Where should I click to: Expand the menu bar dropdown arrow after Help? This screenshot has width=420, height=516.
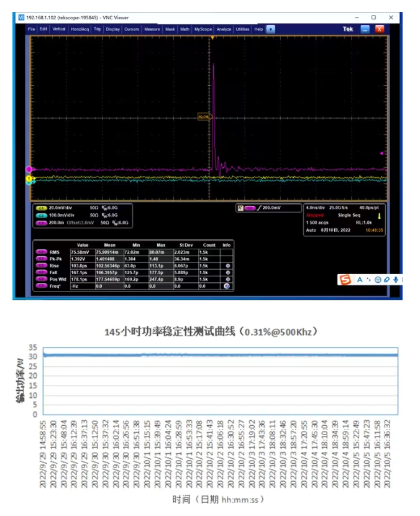pyautogui.click(x=271, y=29)
